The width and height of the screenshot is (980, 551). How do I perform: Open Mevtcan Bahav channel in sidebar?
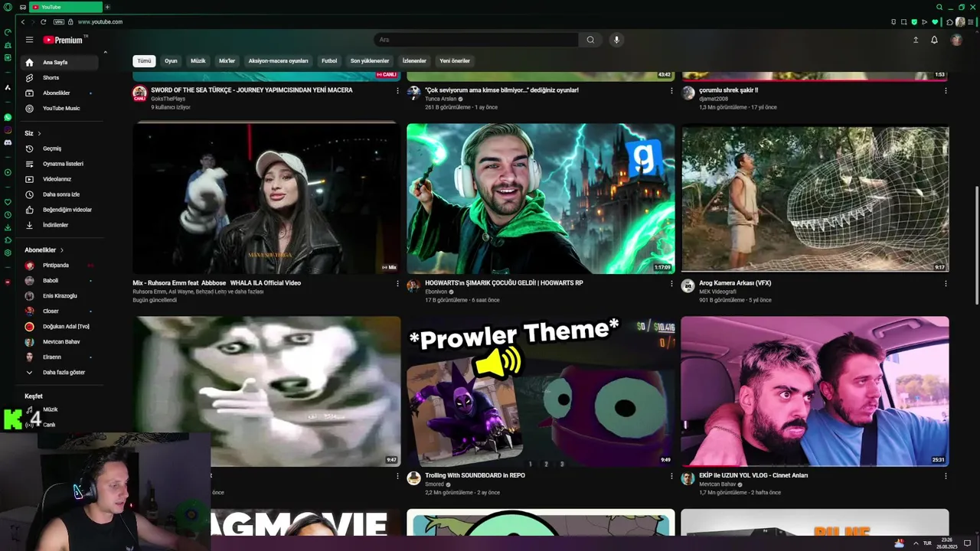point(60,341)
